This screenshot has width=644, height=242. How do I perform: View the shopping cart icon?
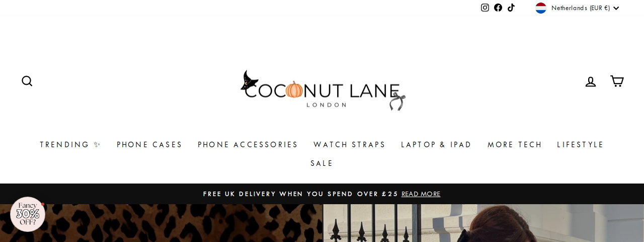tap(617, 81)
